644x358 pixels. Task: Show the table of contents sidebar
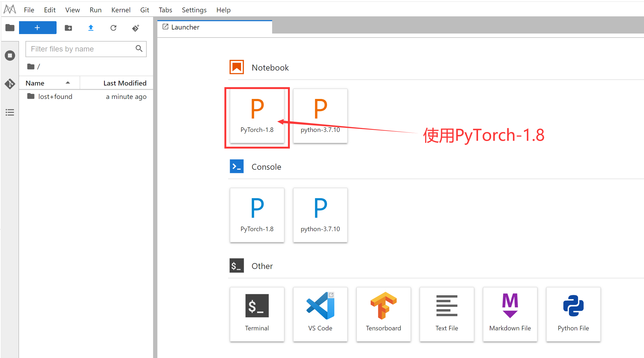[10, 112]
